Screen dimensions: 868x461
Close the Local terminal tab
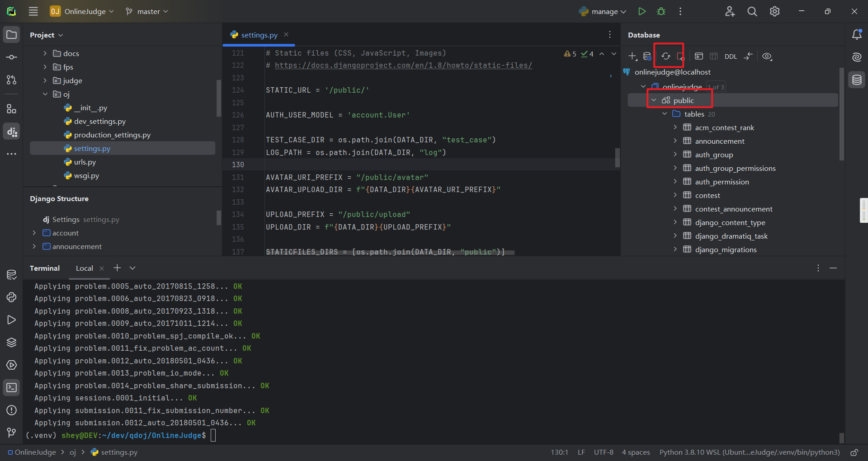click(x=102, y=268)
